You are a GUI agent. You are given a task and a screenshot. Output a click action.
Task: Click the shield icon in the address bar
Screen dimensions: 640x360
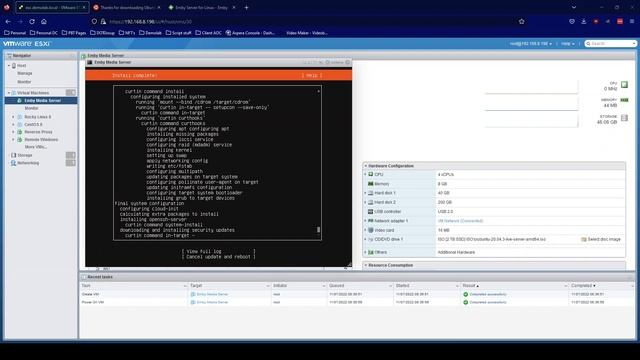94,22
